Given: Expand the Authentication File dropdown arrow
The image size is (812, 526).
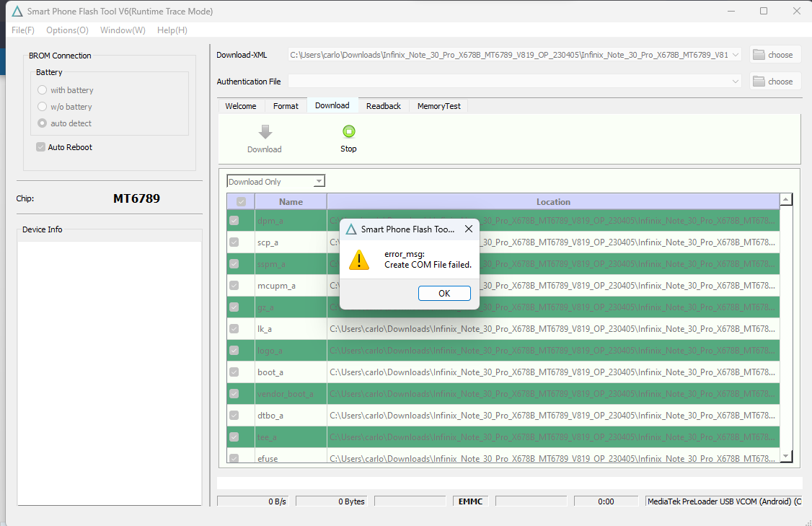Looking at the screenshot, I should tap(735, 82).
